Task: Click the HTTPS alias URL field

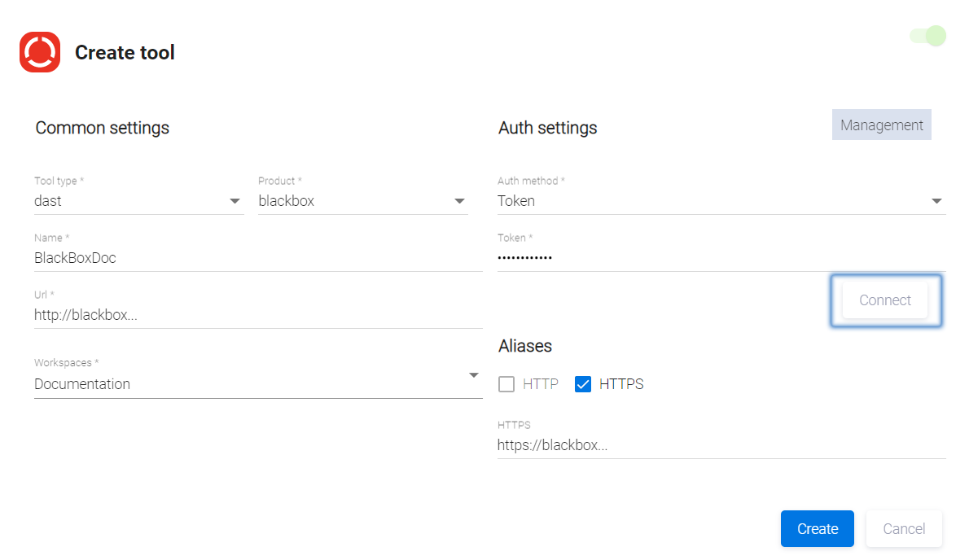Action: 721,445
